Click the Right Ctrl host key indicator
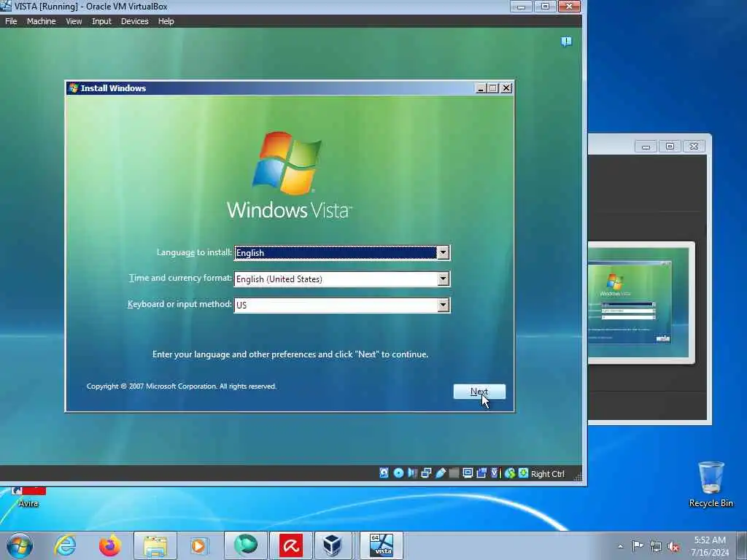The width and height of the screenshot is (747, 560). 547,474
